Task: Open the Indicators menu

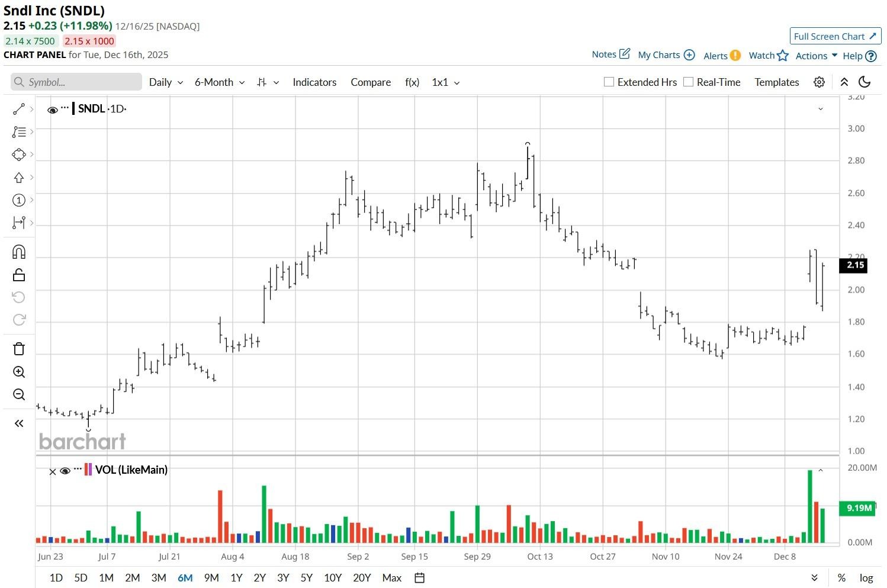Action: click(x=314, y=82)
